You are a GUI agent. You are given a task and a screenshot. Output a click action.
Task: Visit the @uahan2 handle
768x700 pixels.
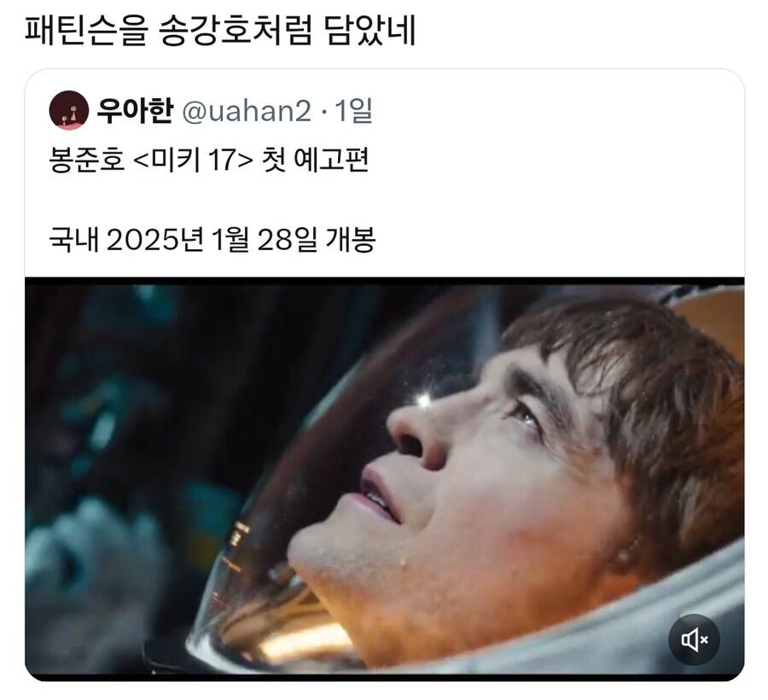[247, 111]
